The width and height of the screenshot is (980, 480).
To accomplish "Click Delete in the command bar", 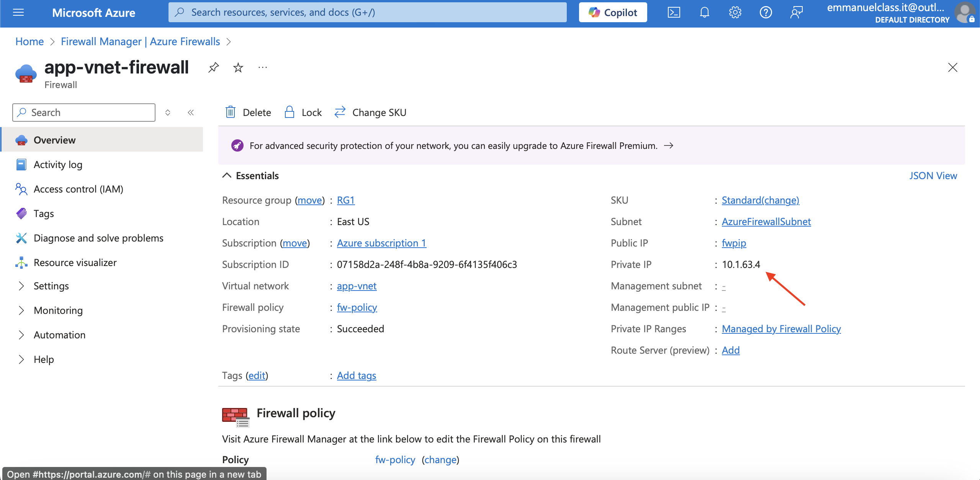I will (248, 113).
